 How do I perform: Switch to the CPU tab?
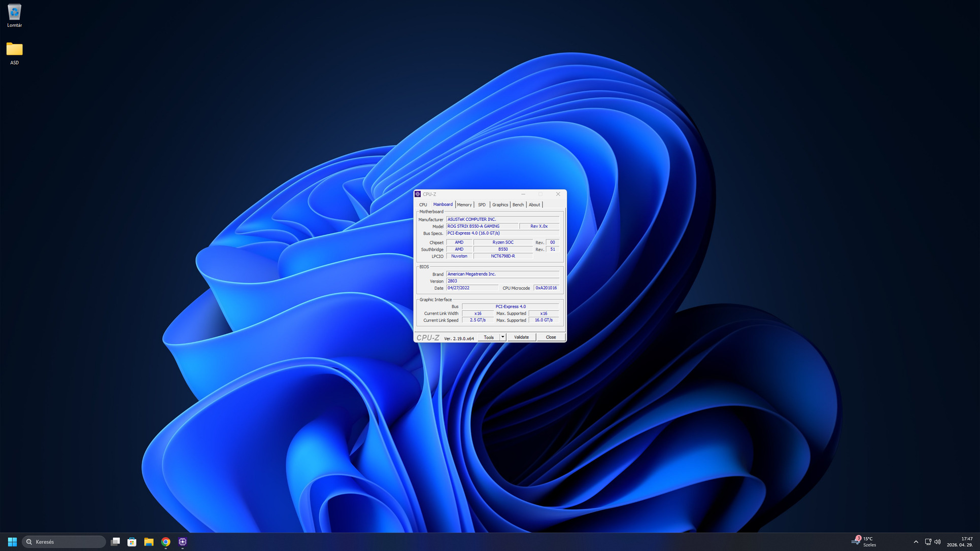[423, 204]
